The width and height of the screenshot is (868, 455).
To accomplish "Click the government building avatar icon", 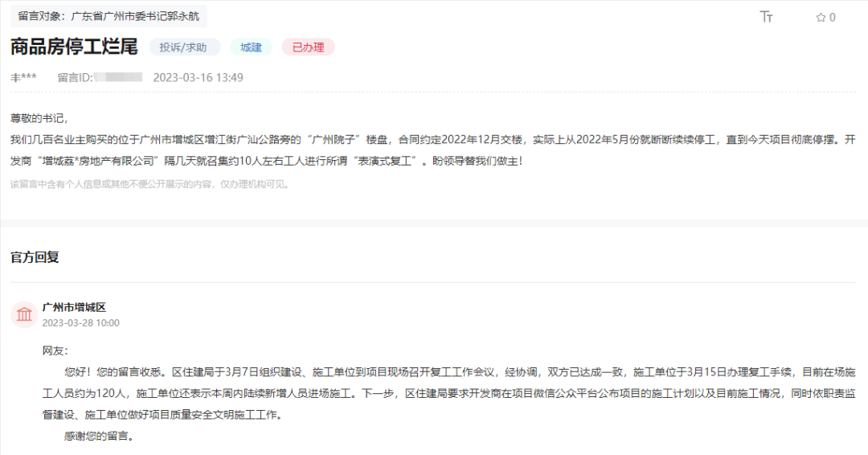I will pos(24,314).
